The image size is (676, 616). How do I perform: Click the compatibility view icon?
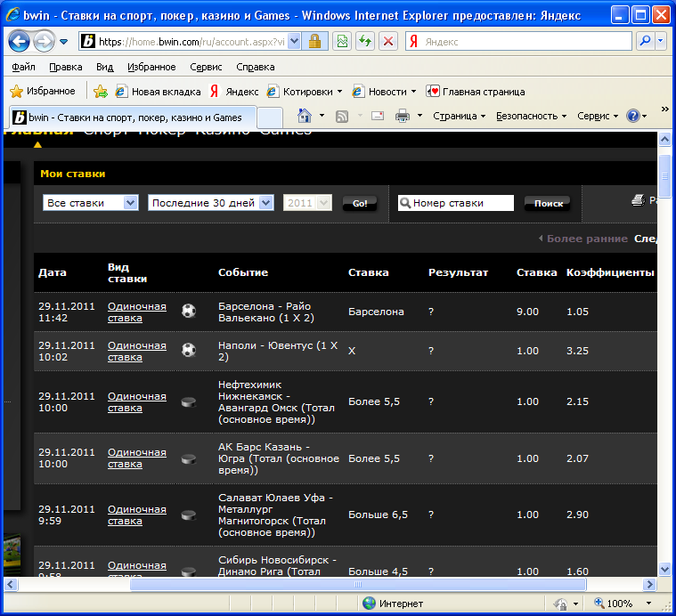(342, 41)
